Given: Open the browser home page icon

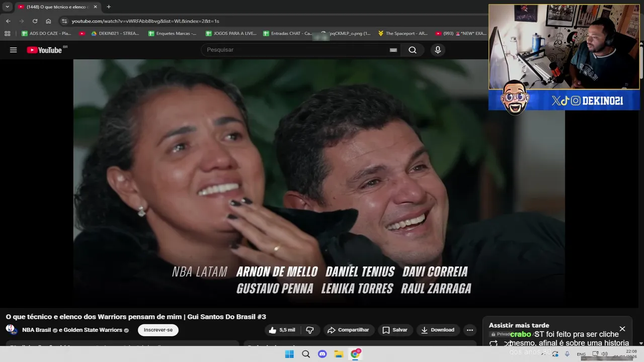Looking at the screenshot, I should (x=48, y=21).
